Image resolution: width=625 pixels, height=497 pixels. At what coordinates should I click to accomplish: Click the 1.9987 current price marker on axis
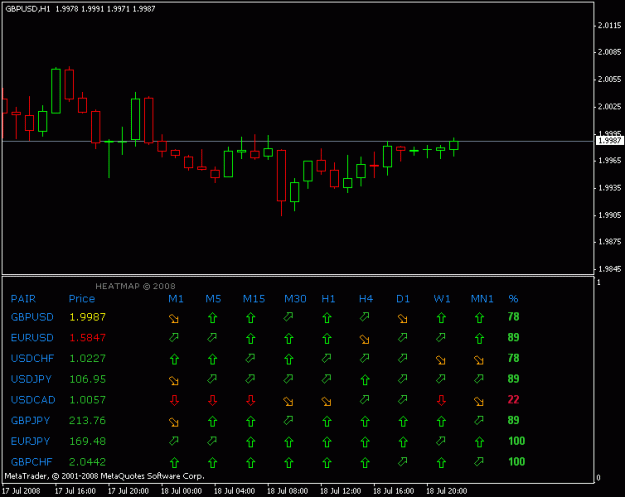pos(609,140)
